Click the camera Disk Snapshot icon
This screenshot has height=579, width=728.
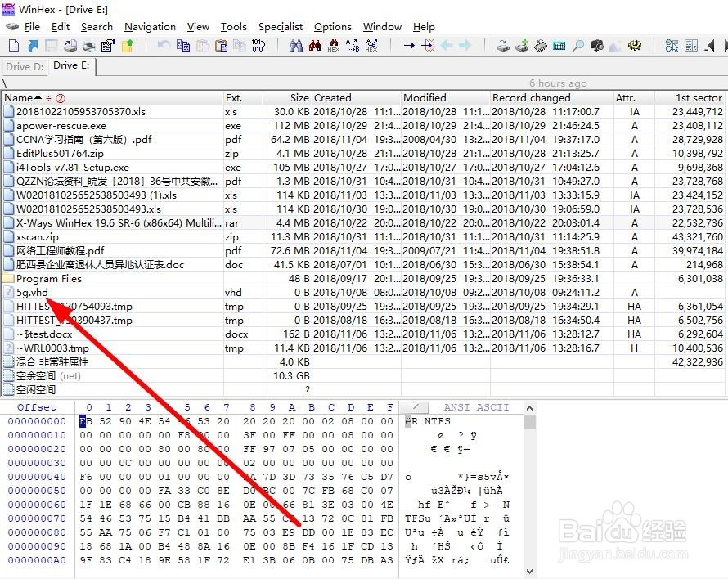click(x=597, y=46)
